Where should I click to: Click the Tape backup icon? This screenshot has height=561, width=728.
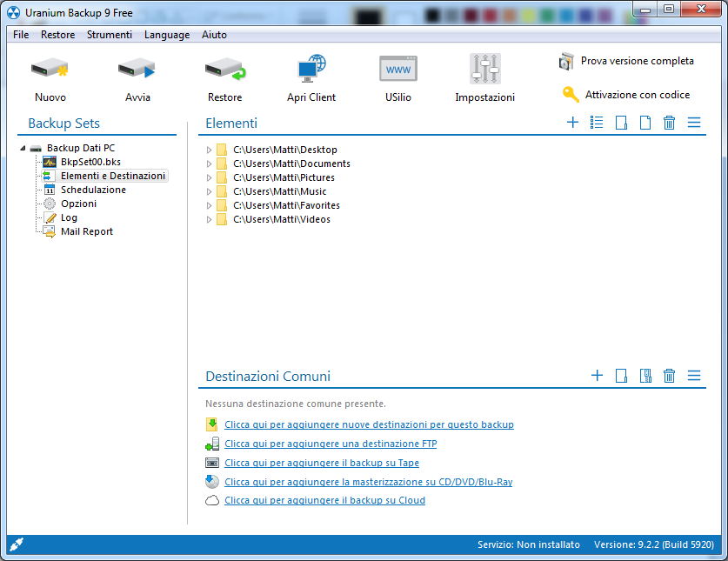click(x=212, y=463)
